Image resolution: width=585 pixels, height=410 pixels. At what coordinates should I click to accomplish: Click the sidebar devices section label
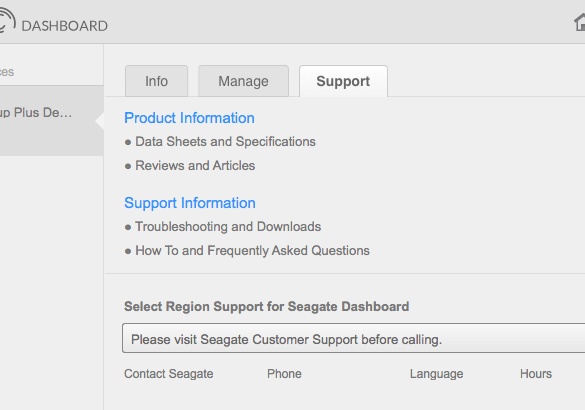(7, 72)
